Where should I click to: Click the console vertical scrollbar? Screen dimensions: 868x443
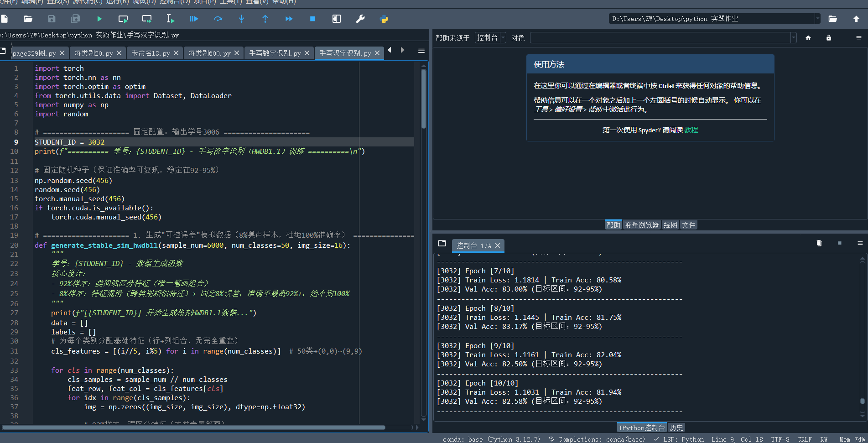point(862,337)
